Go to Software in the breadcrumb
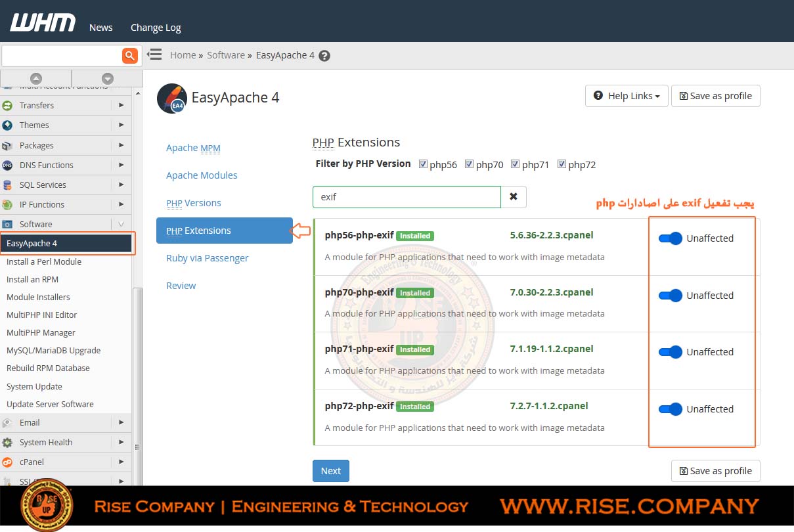Image resolution: width=794 pixels, height=532 pixels. [x=226, y=55]
